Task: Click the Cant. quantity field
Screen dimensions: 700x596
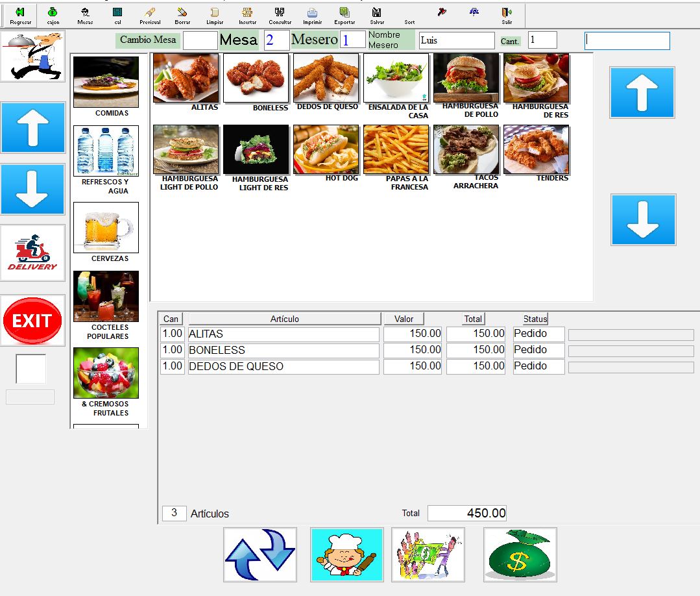Action: (x=542, y=40)
